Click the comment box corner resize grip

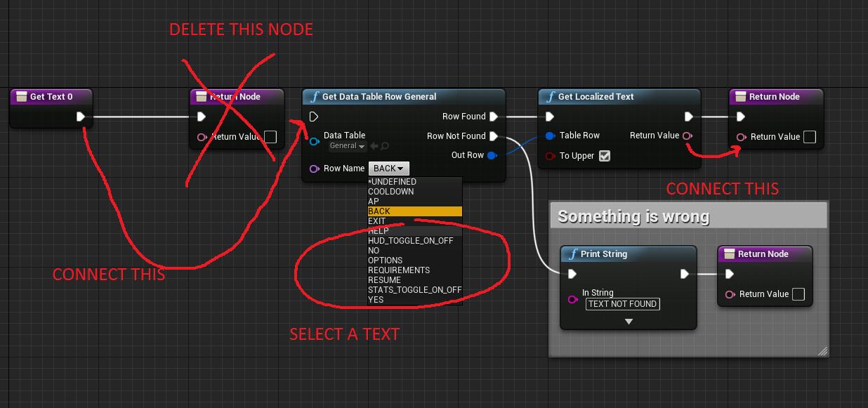coord(822,350)
